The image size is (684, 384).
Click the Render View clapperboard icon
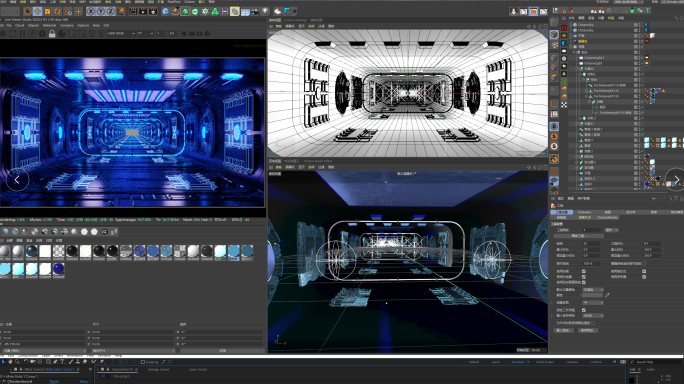click(133, 12)
